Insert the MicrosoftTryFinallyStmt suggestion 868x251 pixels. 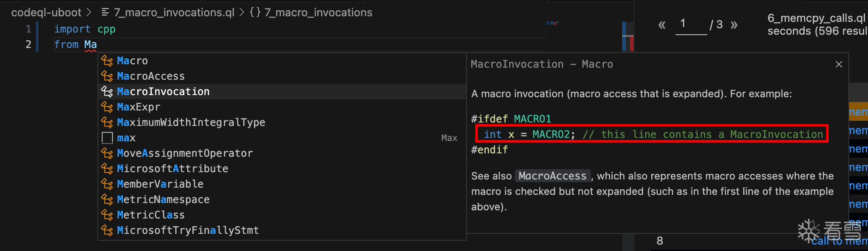(x=188, y=230)
